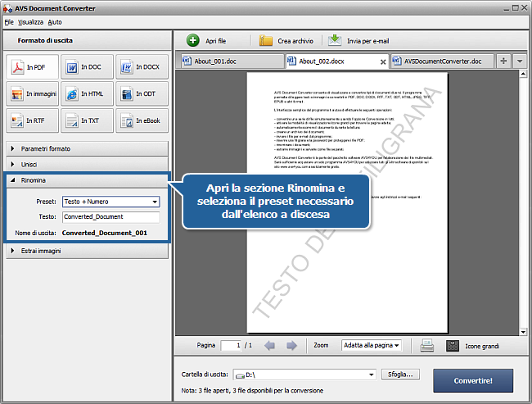The width and height of the screenshot is (532, 404).
Task: Select the In DOCX output format
Action: pos(142,67)
